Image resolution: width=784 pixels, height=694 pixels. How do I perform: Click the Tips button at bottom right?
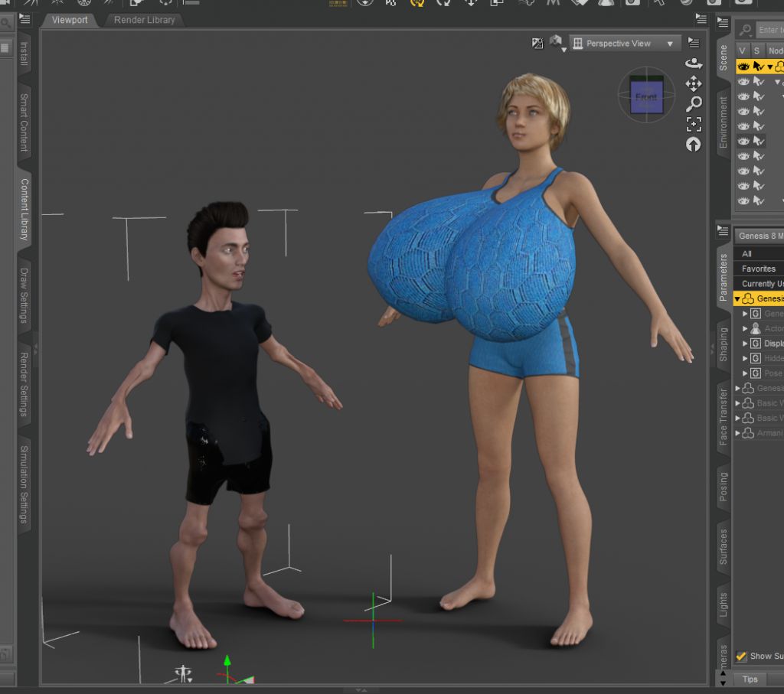click(750, 679)
